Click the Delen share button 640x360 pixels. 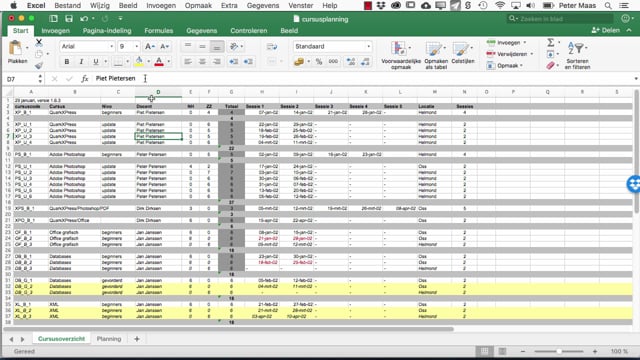606,30
